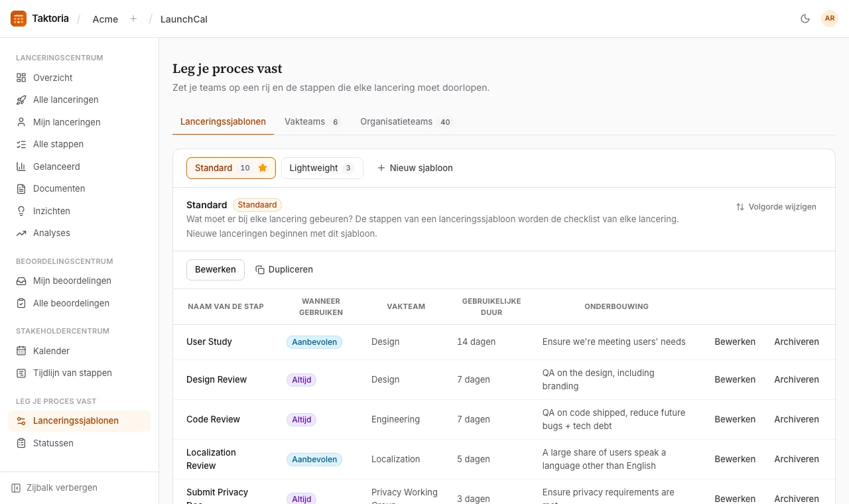Click the LaunchCal breadcrumb

coord(184,19)
